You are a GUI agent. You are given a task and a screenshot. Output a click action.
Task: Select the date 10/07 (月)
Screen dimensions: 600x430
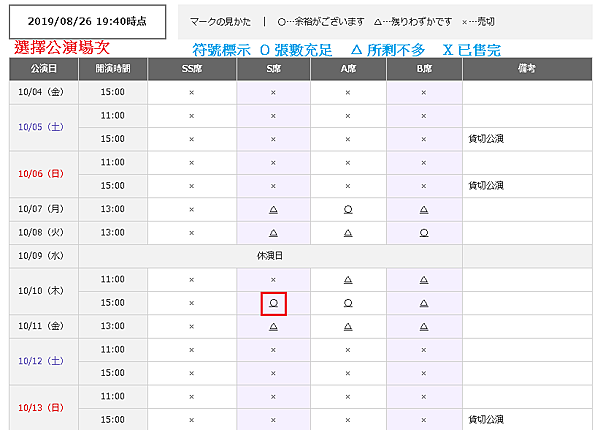pyautogui.click(x=41, y=209)
